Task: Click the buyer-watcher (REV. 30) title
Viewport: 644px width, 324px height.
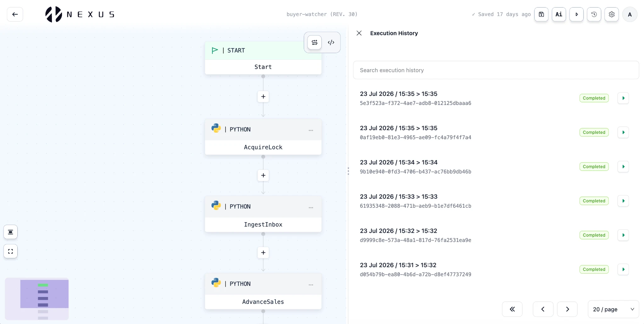Action: click(322, 14)
